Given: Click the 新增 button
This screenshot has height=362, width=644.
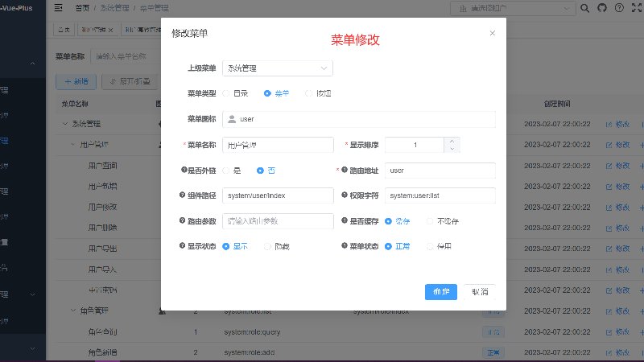Looking at the screenshot, I should point(76,82).
